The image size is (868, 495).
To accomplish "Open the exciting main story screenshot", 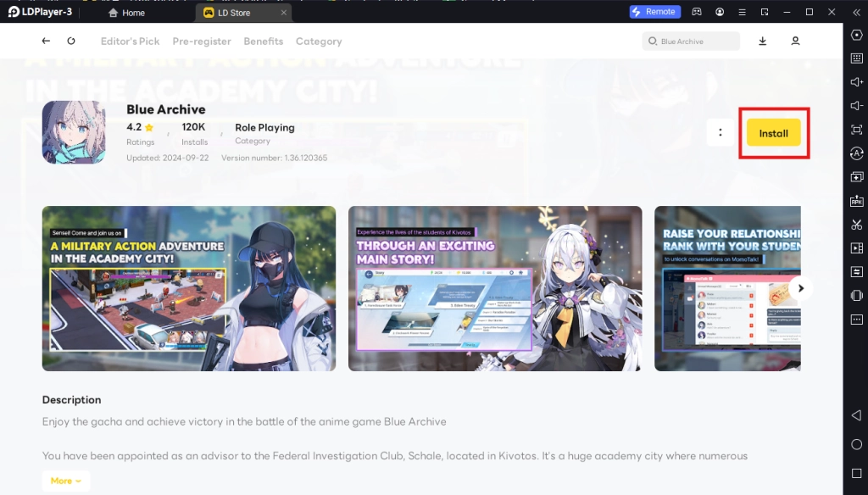I will (x=495, y=288).
